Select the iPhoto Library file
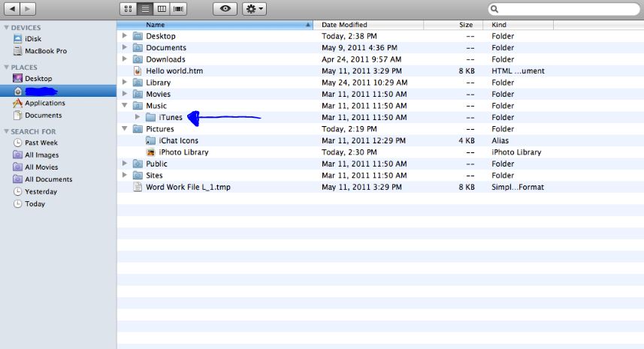The image size is (644, 349). tap(183, 152)
